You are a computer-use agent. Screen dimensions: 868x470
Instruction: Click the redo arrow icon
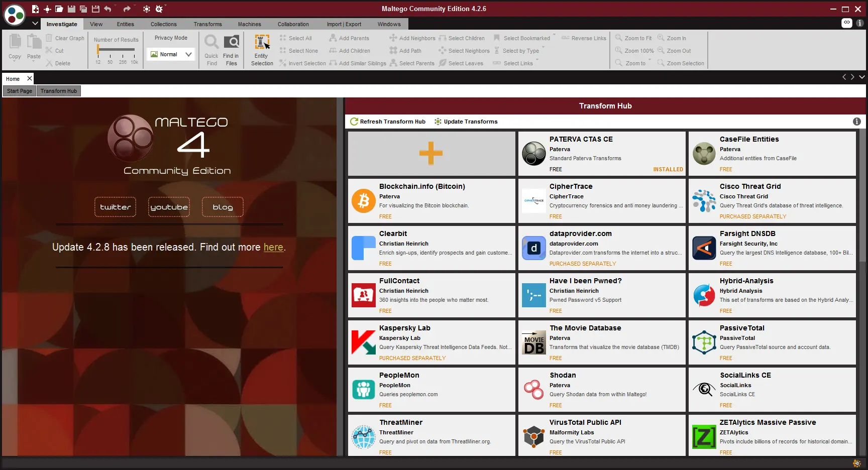(x=127, y=9)
